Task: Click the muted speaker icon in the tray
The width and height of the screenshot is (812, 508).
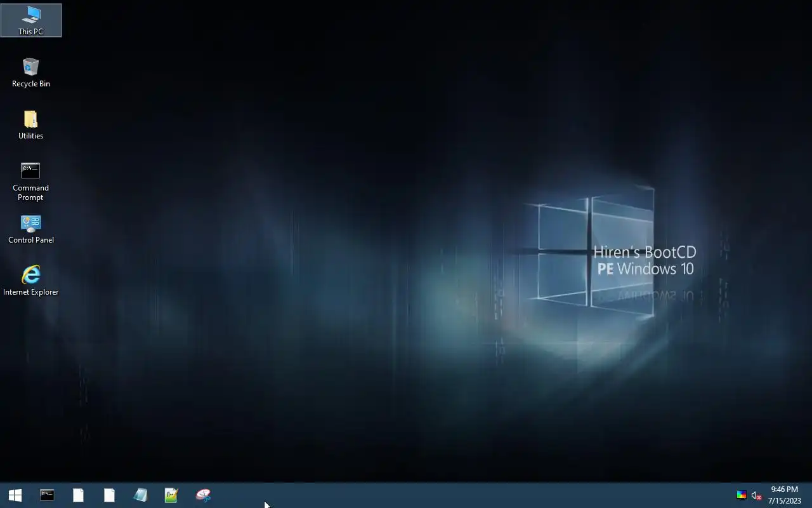Action: [756, 495]
